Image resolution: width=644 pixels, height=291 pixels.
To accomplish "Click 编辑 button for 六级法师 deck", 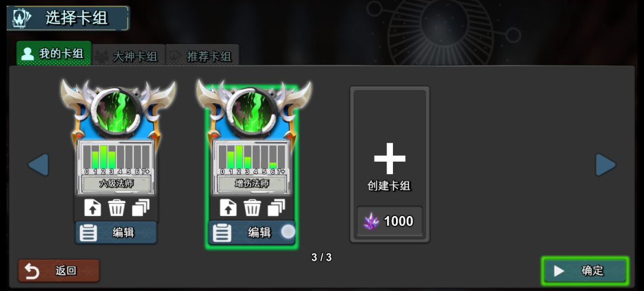I will (116, 233).
